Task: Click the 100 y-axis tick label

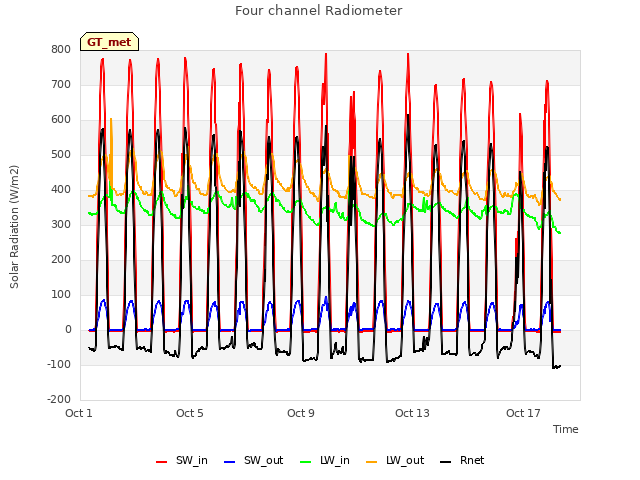Action: (x=61, y=295)
